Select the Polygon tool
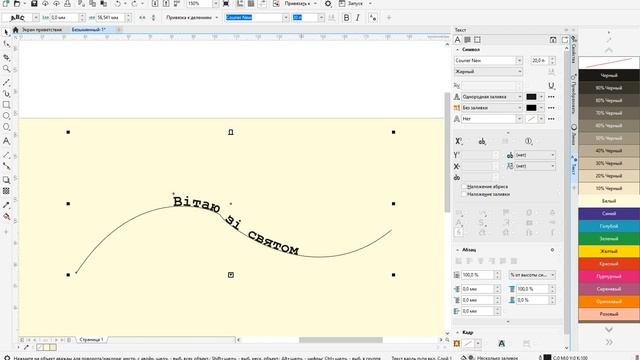This screenshot has height=360, width=640. pos(6,127)
